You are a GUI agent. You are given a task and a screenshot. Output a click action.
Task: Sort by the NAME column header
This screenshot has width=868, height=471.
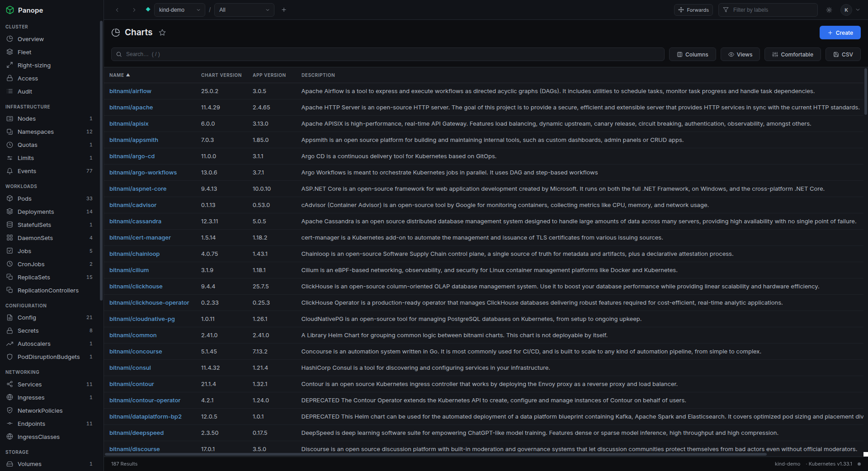[119, 75]
